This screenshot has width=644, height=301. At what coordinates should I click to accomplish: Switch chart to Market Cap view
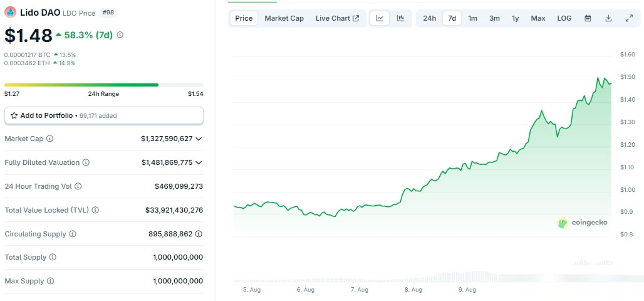coord(284,18)
